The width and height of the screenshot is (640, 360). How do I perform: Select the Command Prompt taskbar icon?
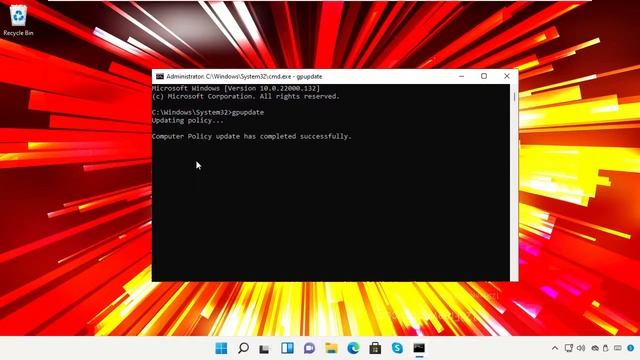point(419,348)
